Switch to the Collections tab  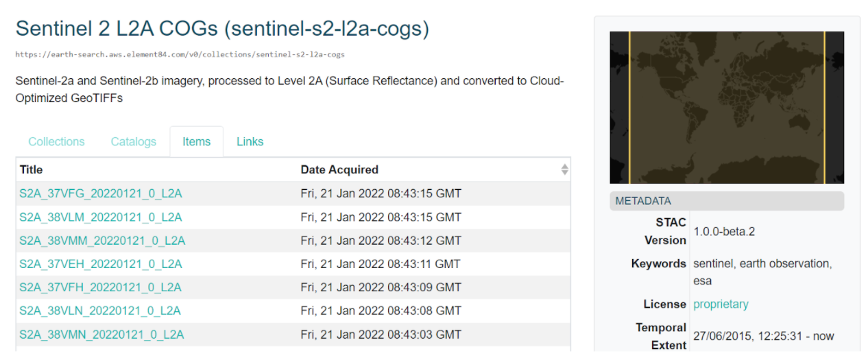click(56, 142)
